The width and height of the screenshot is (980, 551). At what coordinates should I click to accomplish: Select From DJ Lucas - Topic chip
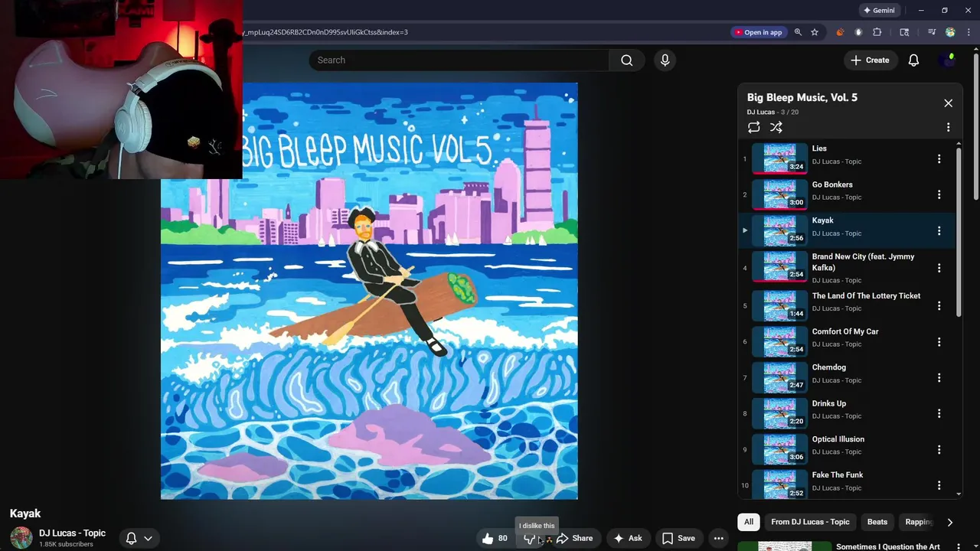coord(810,522)
